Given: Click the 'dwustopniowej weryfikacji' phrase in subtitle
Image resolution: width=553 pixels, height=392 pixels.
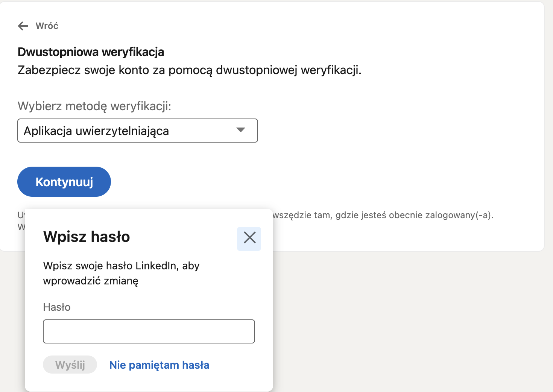Looking at the screenshot, I should tap(288, 70).
